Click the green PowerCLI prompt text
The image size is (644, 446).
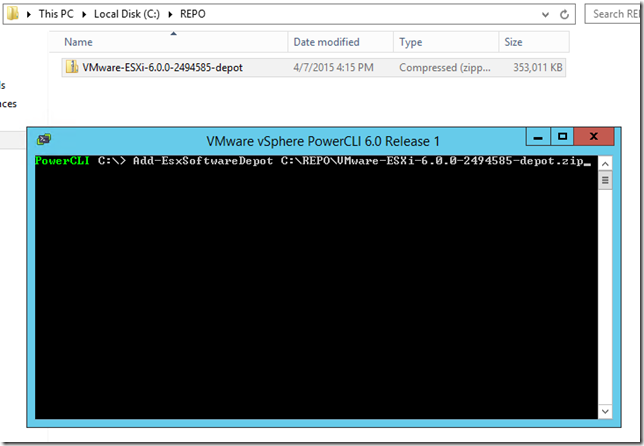(x=62, y=161)
